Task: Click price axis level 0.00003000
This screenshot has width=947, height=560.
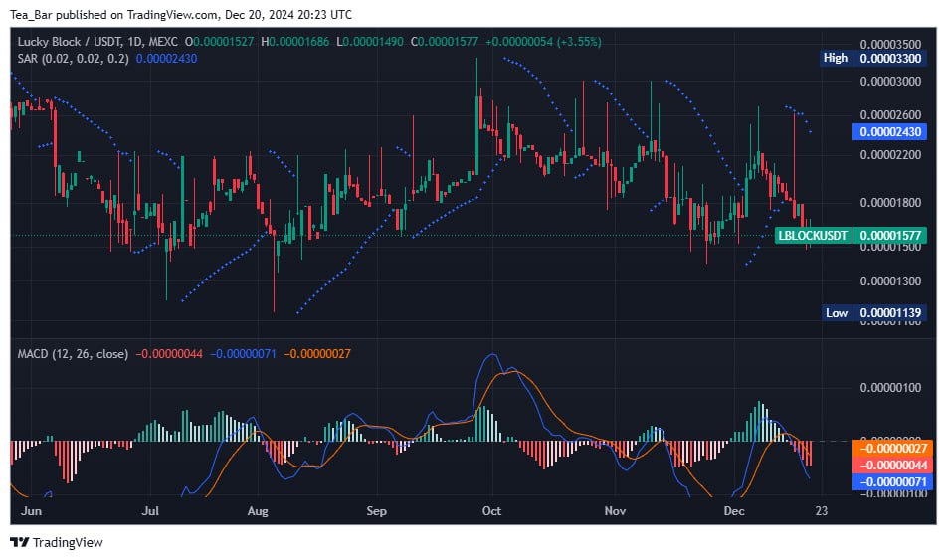Action: click(x=891, y=81)
